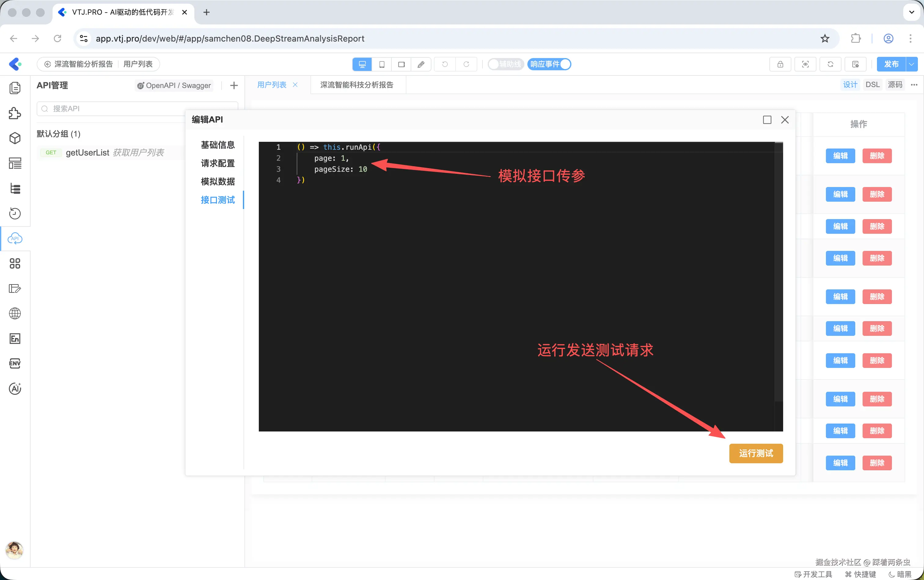Switch preview to mobile device mode
This screenshot has width=924, height=580.
click(x=381, y=64)
